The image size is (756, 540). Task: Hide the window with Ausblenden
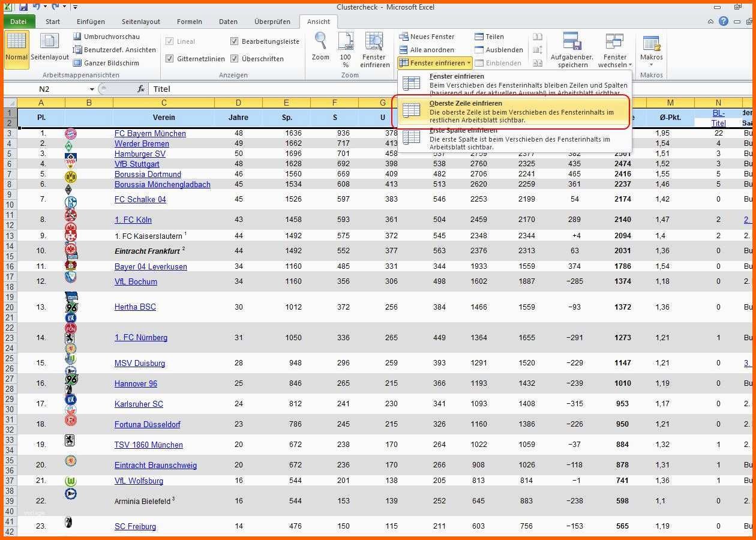[499, 50]
